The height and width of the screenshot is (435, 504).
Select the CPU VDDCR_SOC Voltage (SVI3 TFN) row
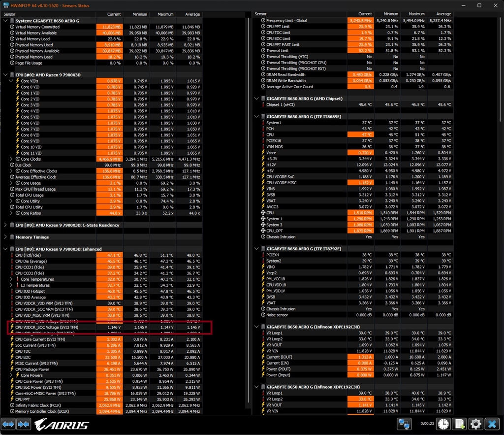(x=101, y=327)
